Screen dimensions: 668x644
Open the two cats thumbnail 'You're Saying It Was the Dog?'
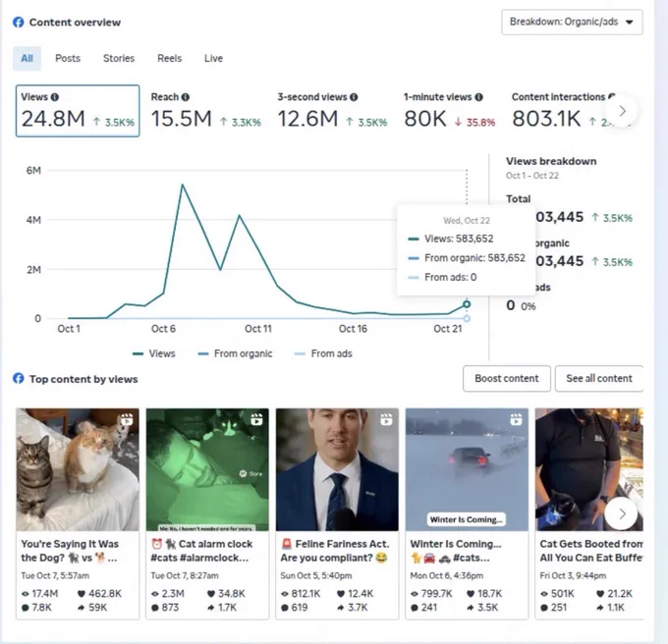pos(78,469)
